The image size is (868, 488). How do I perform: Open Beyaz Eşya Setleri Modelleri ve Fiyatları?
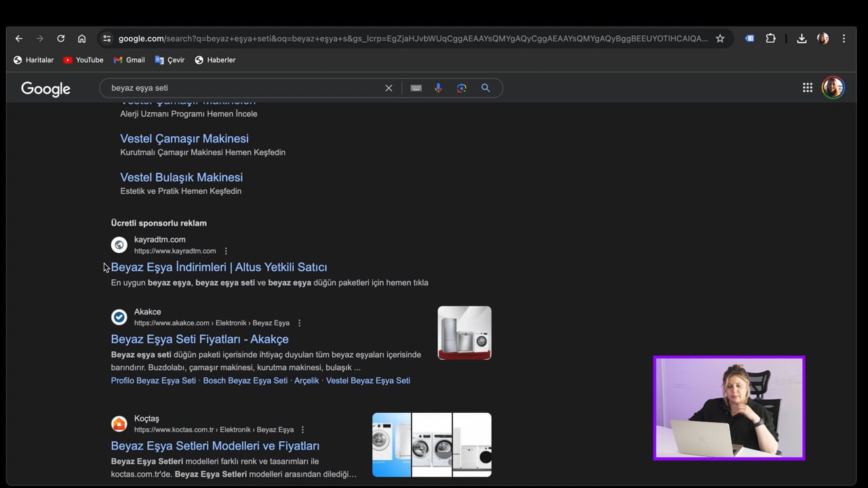point(215,446)
